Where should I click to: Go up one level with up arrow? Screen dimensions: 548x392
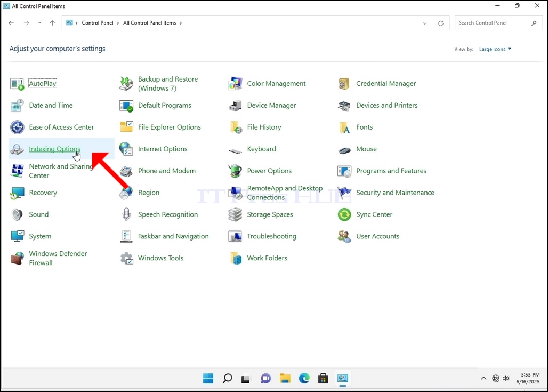coord(52,23)
